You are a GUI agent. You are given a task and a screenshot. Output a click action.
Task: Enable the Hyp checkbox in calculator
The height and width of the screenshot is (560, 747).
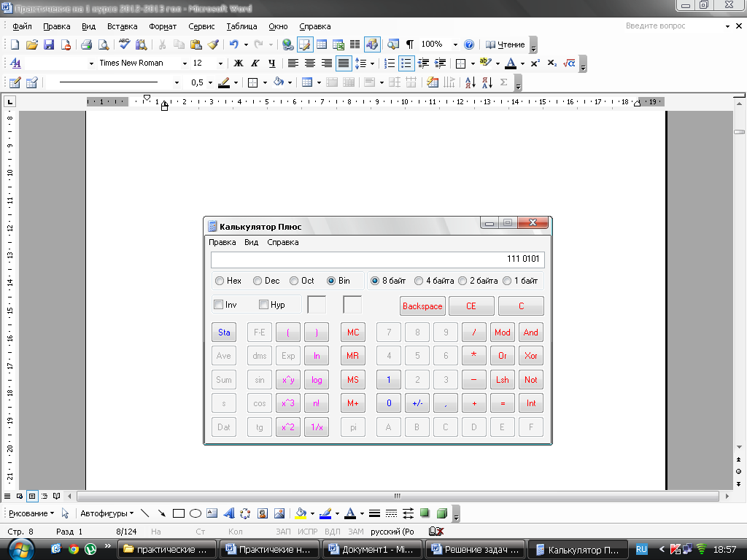click(263, 304)
